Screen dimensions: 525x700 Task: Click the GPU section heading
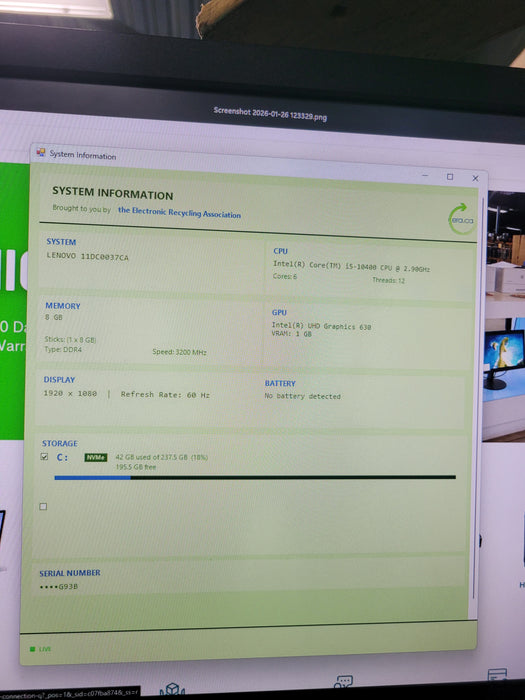point(279,312)
